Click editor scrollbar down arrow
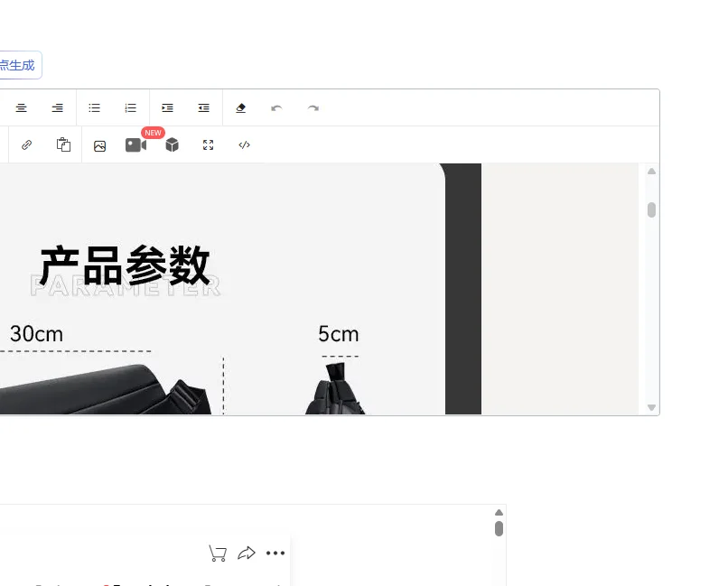 click(x=651, y=407)
